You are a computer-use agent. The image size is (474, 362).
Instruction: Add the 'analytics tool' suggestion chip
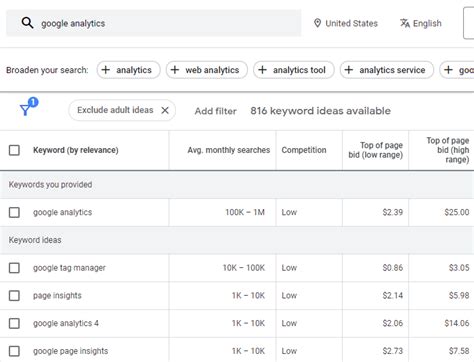(x=294, y=70)
